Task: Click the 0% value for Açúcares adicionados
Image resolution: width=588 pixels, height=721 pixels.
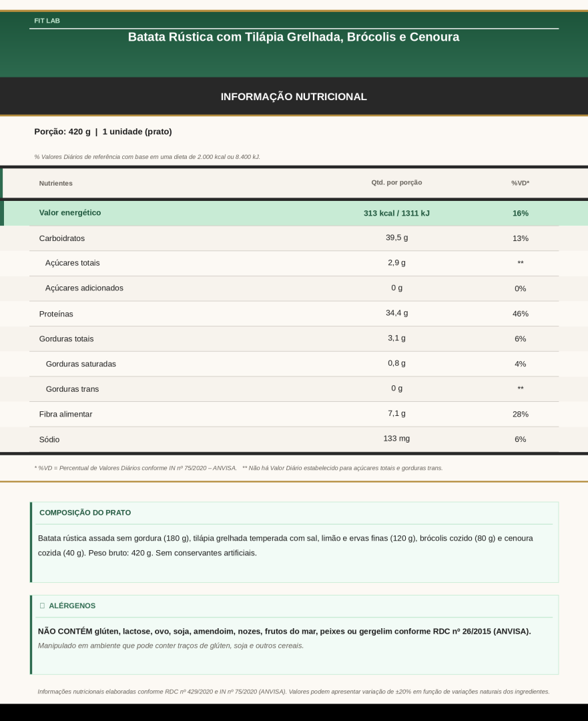Action: [x=520, y=288]
